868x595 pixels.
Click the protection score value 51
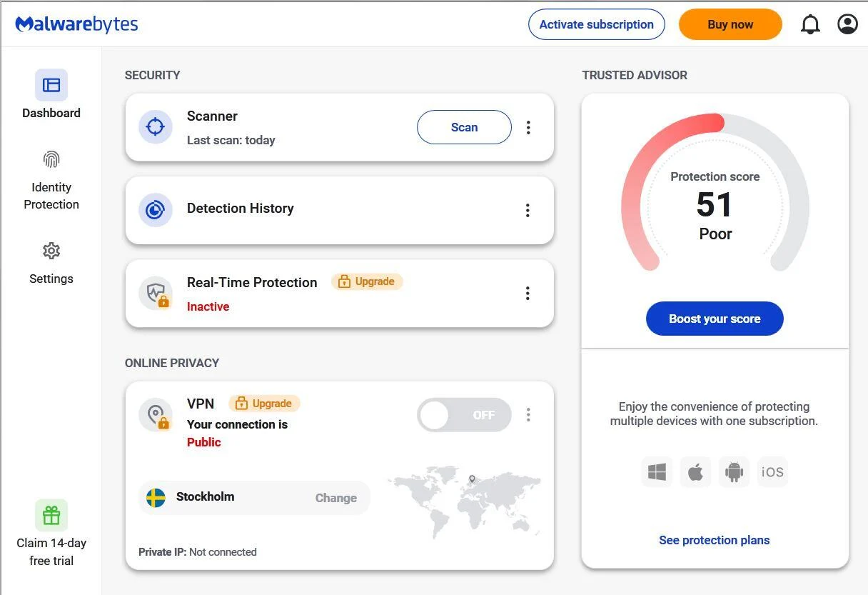click(x=715, y=205)
